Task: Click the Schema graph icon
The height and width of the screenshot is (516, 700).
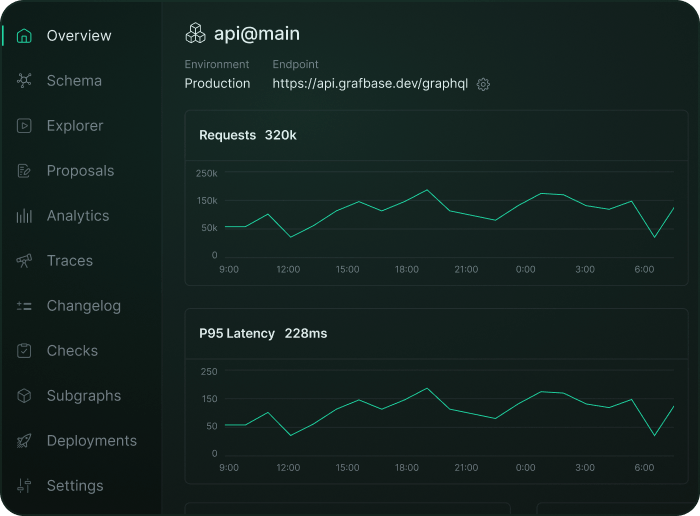Action: (x=24, y=80)
